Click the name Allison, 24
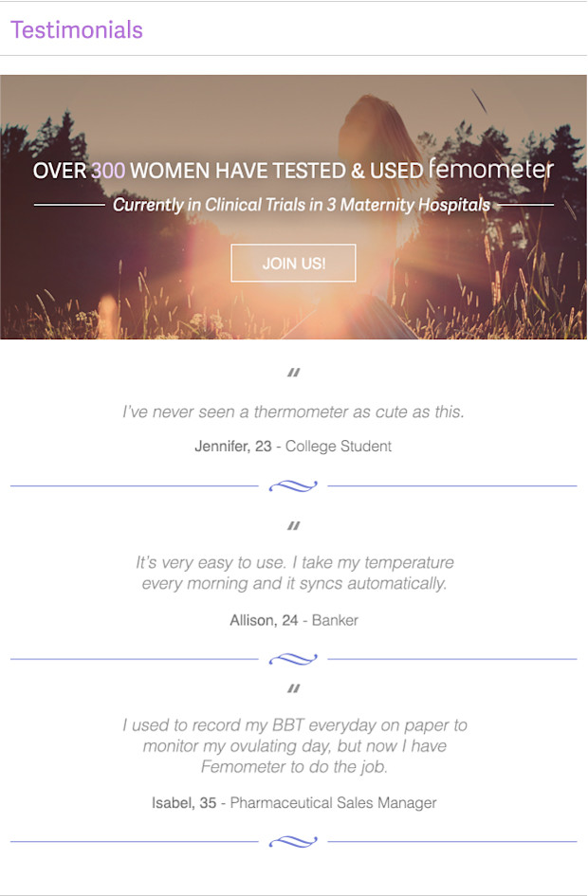The width and height of the screenshot is (588, 896). point(264,620)
